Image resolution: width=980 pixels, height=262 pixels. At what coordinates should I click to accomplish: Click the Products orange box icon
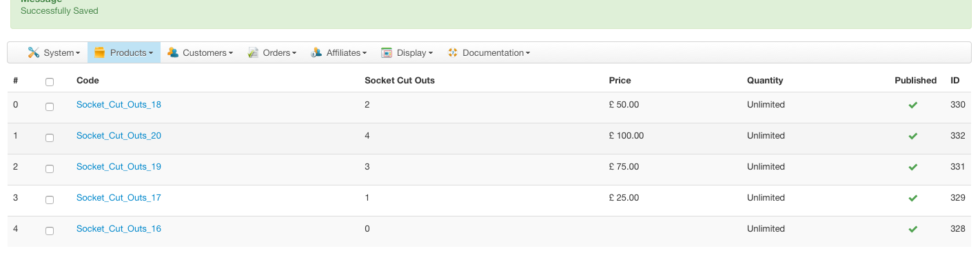tap(99, 52)
